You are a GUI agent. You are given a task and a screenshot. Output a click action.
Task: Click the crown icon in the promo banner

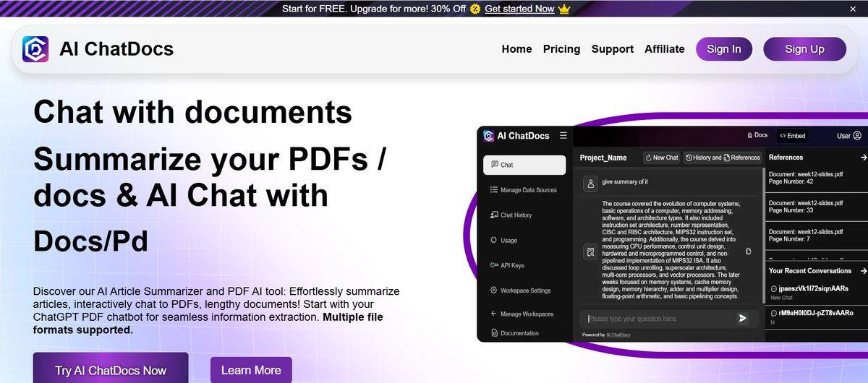pos(564,9)
